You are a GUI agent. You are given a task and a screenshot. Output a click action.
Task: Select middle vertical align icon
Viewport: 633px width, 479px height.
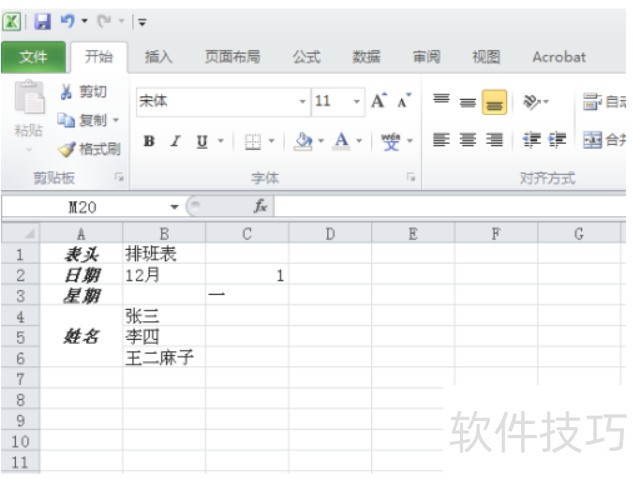click(467, 101)
